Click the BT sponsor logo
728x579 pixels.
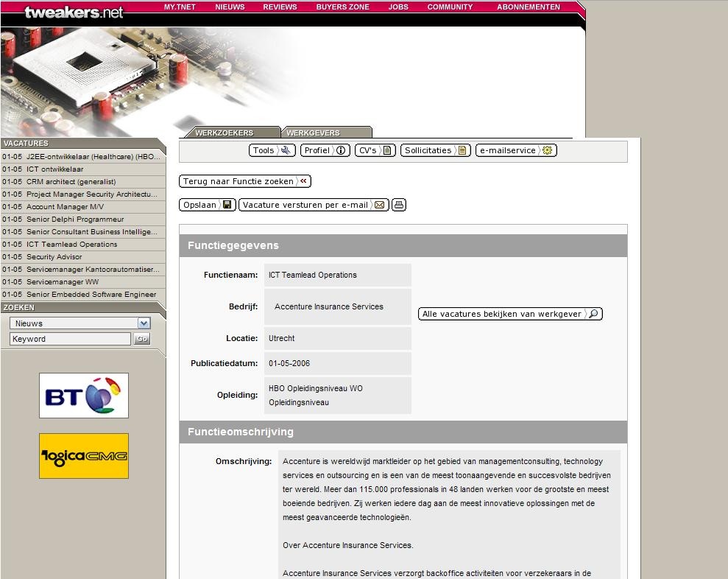click(83, 396)
